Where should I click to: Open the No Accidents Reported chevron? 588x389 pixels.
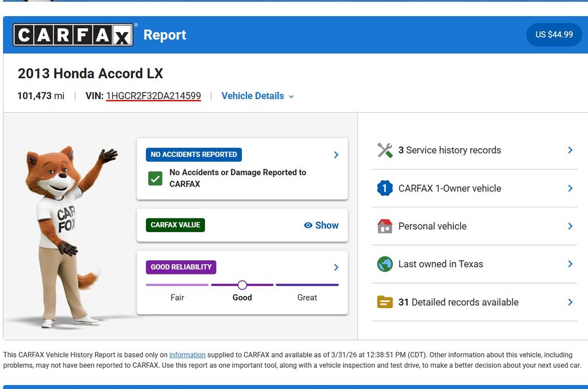[x=336, y=155]
